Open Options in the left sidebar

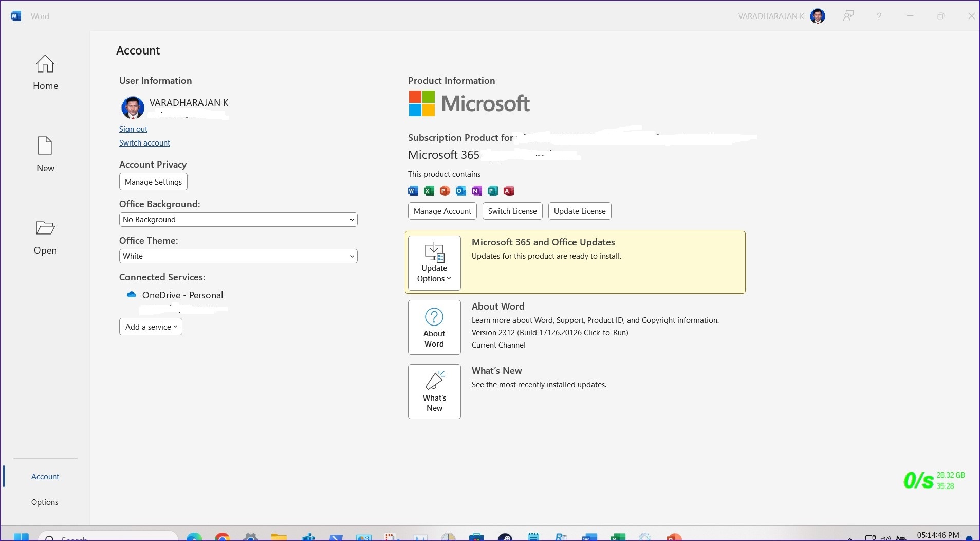click(x=45, y=502)
